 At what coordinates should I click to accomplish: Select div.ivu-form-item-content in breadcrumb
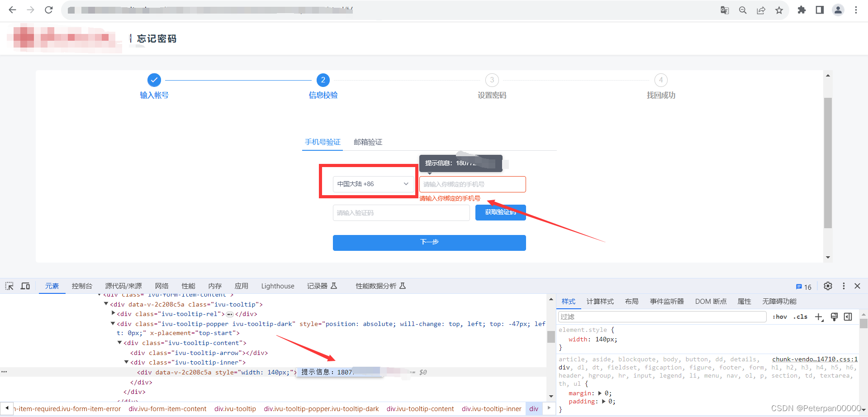[167, 408]
